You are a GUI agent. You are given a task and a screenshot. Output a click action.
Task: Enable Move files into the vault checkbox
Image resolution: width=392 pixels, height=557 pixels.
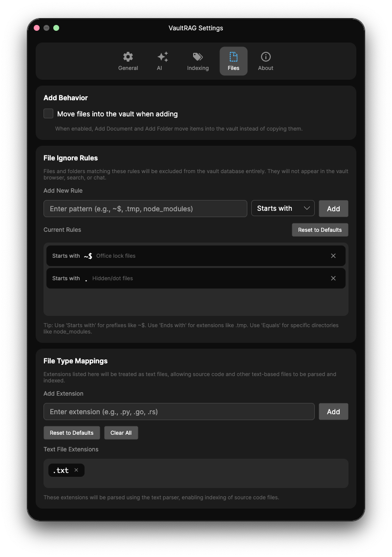click(x=48, y=113)
